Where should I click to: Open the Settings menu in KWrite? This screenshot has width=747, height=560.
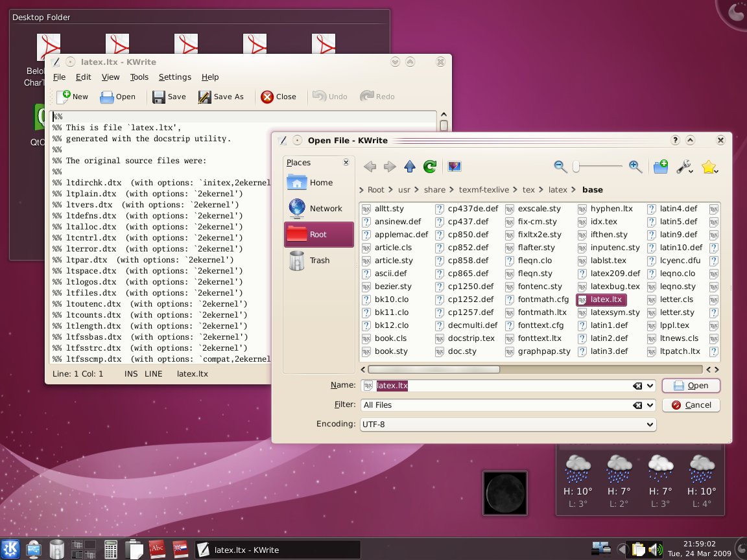[175, 77]
